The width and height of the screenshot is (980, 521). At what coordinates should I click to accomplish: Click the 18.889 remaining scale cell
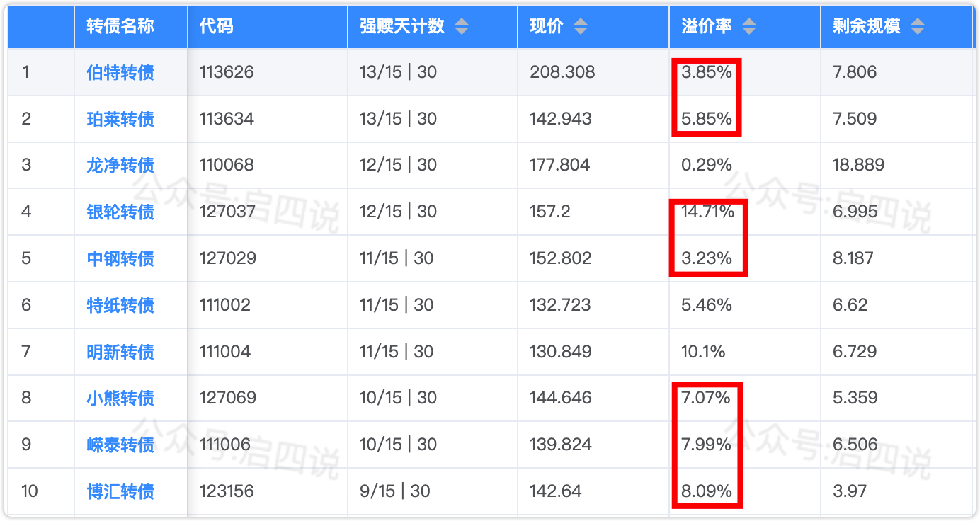pos(858,166)
